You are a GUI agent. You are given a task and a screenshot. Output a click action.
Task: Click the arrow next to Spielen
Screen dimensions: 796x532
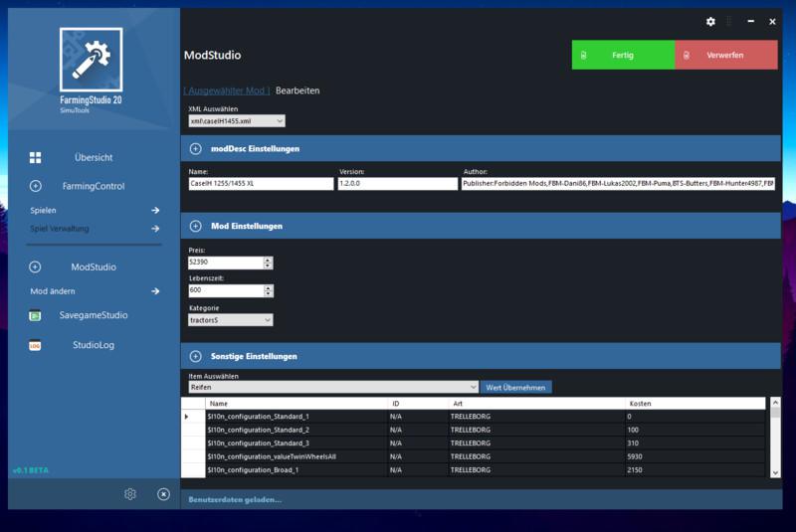[155, 211]
